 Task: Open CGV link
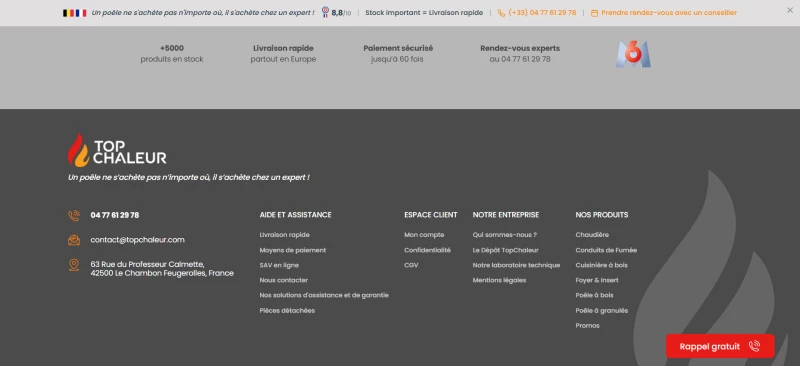(411, 265)
